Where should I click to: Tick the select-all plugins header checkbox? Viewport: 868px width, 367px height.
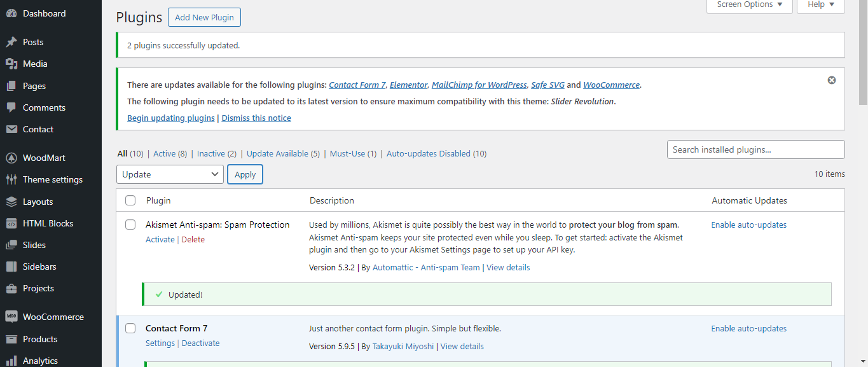pyautogui.click(x=130, y=200)
